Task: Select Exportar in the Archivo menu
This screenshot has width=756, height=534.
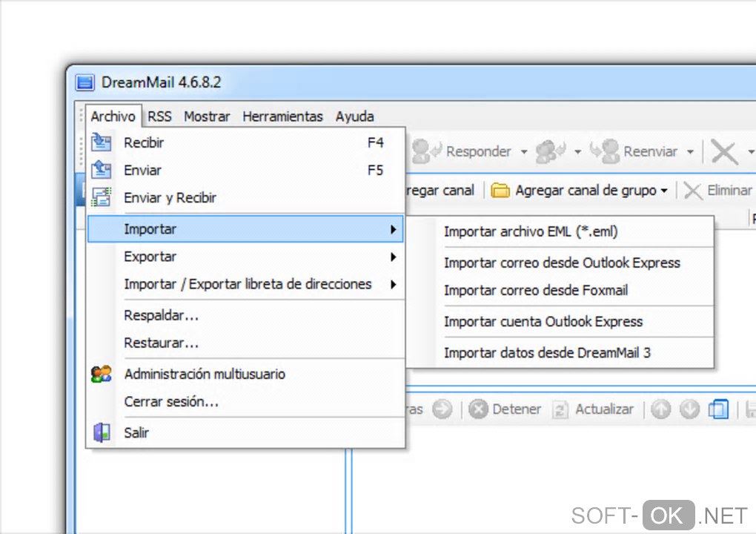Action: 245,257
